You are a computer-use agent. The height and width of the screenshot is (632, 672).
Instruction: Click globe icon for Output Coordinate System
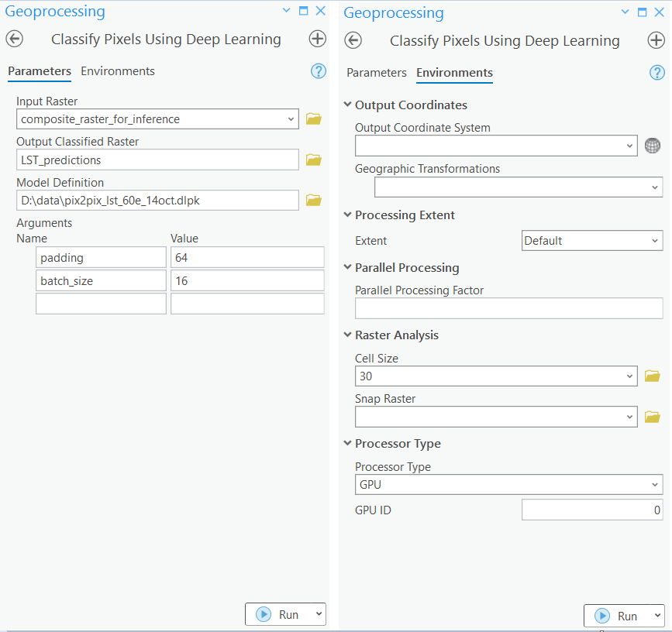click(x=653, y=146)
